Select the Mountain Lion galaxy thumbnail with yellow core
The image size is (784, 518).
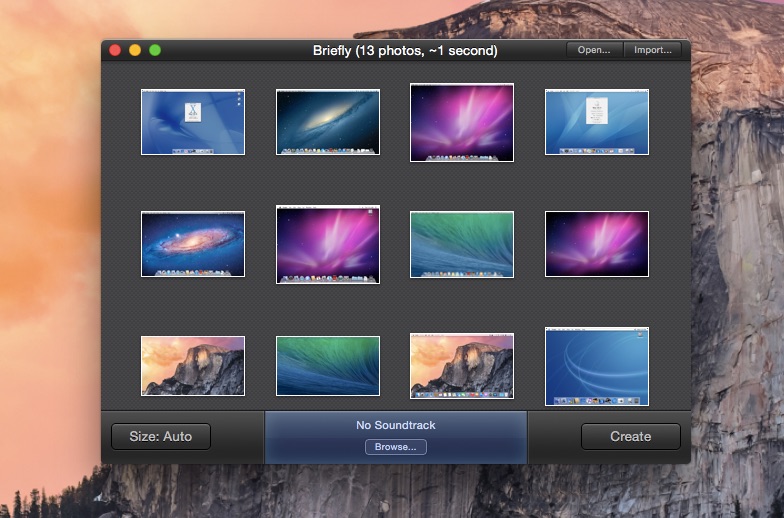(x=328, y=122)
